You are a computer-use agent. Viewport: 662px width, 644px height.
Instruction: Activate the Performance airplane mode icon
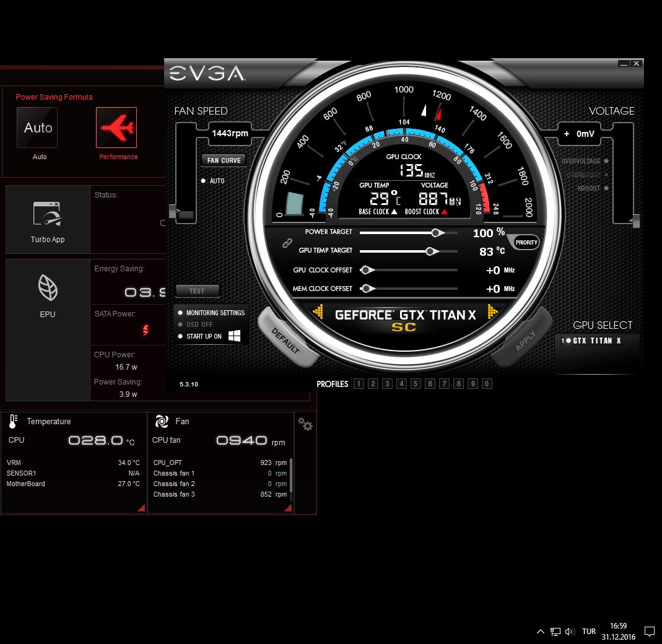point(116,128)
